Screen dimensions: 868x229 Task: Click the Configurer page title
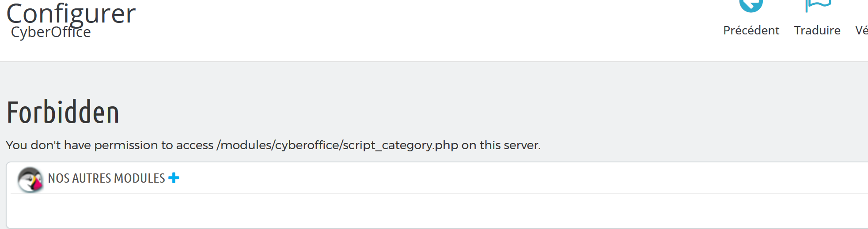[71, 13]
